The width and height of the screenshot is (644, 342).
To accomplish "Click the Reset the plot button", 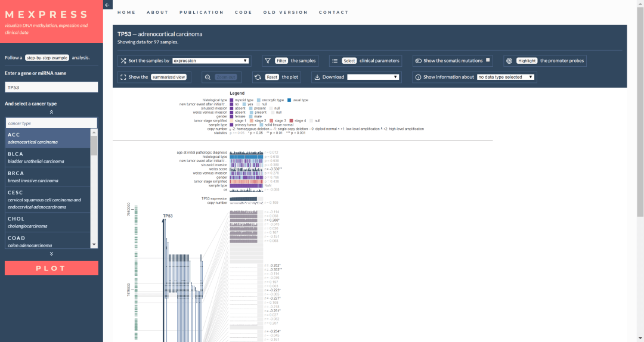I will click(272, 77).
